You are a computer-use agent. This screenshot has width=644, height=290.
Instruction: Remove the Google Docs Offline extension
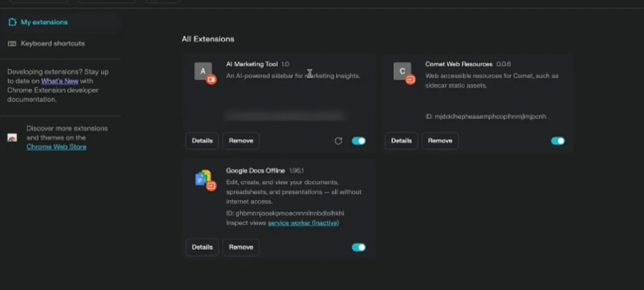pos(241,247)
